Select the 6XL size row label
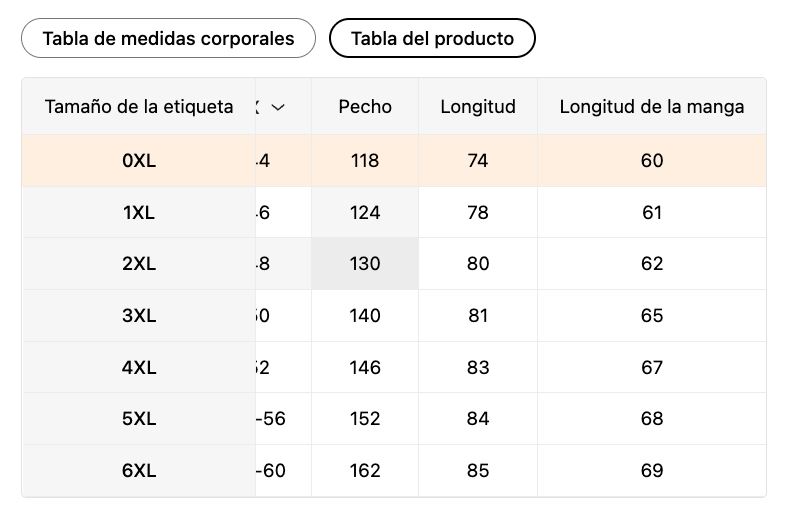The width and height of the screenshot is (788, 514). tap(139, 471)
